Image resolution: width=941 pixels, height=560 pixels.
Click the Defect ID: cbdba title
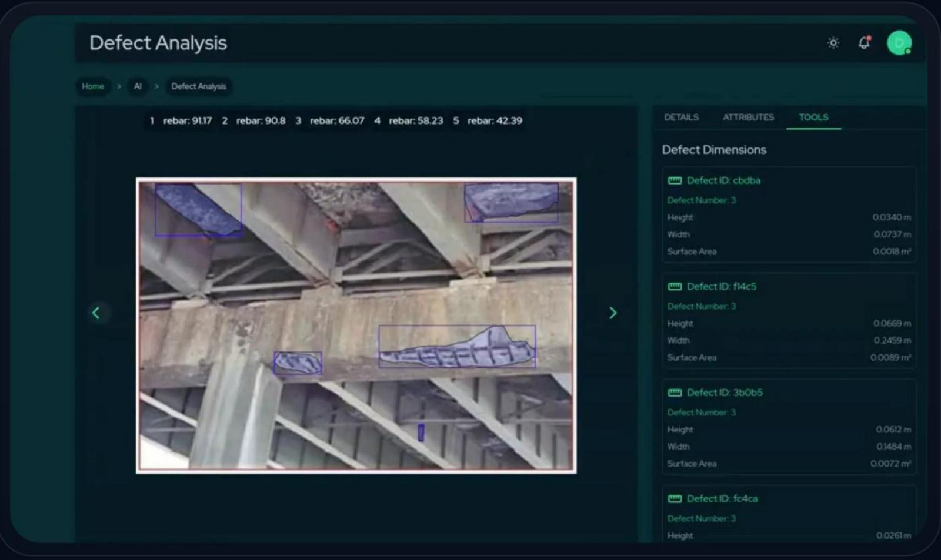click(723, 180)
